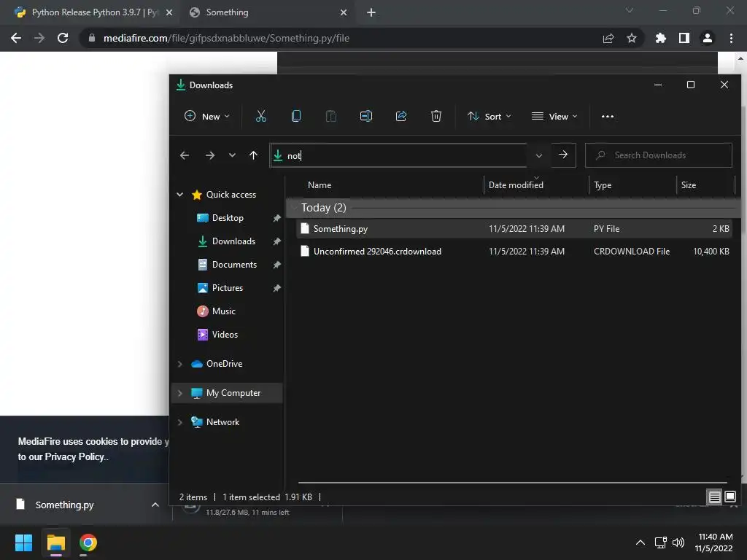This screenshot has width=747, height=560.
Task: Click File Explorer in the taskbar
Action: click(x=55, y=542)
